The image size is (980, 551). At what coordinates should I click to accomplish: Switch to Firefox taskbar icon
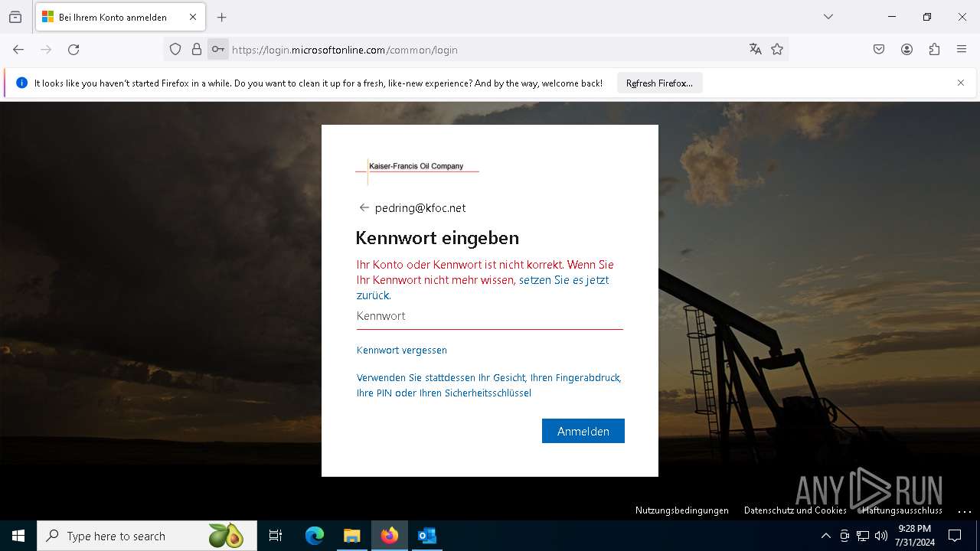pyautogui.click(x=390, y=536)
